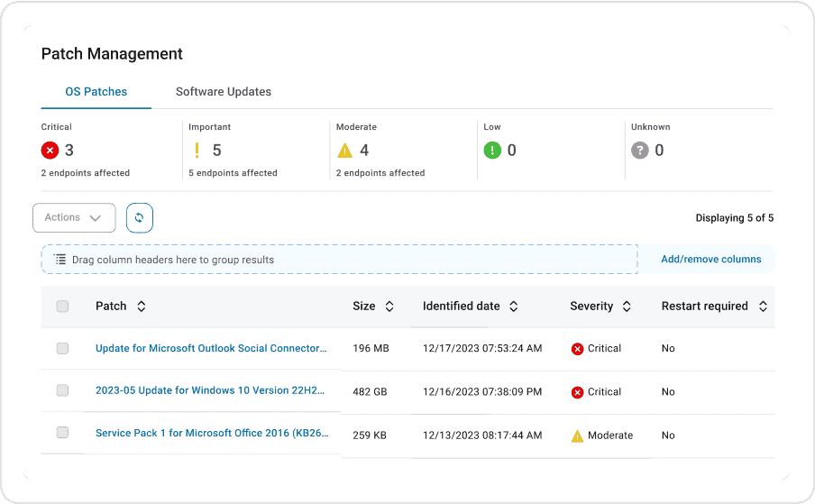Sort by Restart required column
This screenshot has height=504, width=815.
[x=763, y=307]
